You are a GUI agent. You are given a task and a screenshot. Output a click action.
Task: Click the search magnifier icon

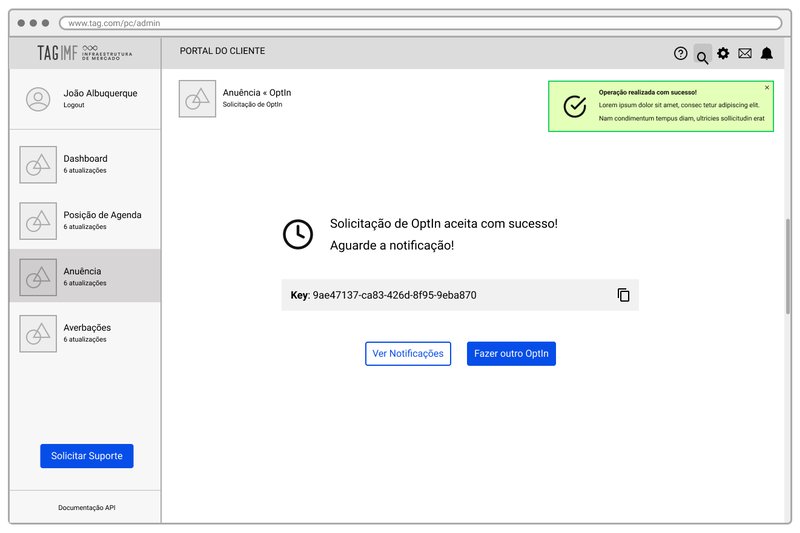[703, 55]
